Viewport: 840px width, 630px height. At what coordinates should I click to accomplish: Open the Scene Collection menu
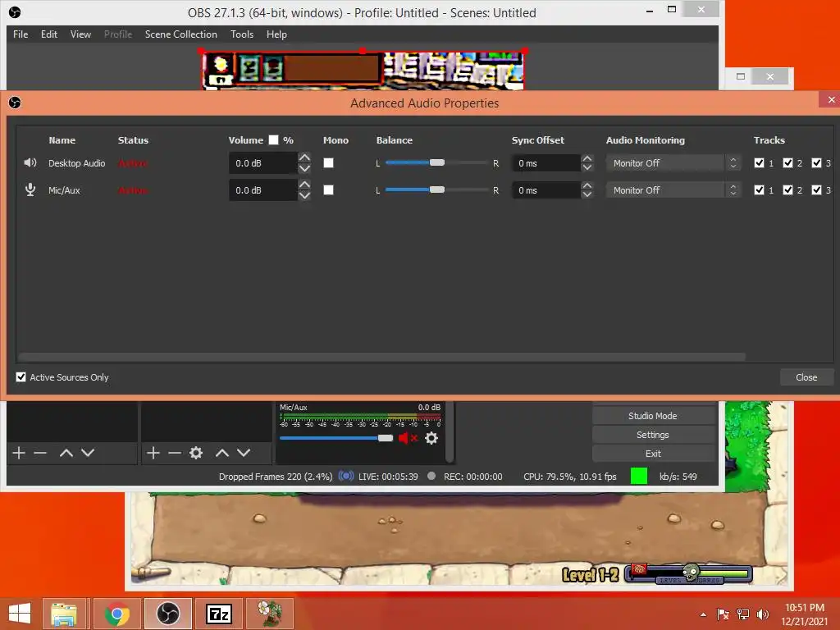point(181,34)
